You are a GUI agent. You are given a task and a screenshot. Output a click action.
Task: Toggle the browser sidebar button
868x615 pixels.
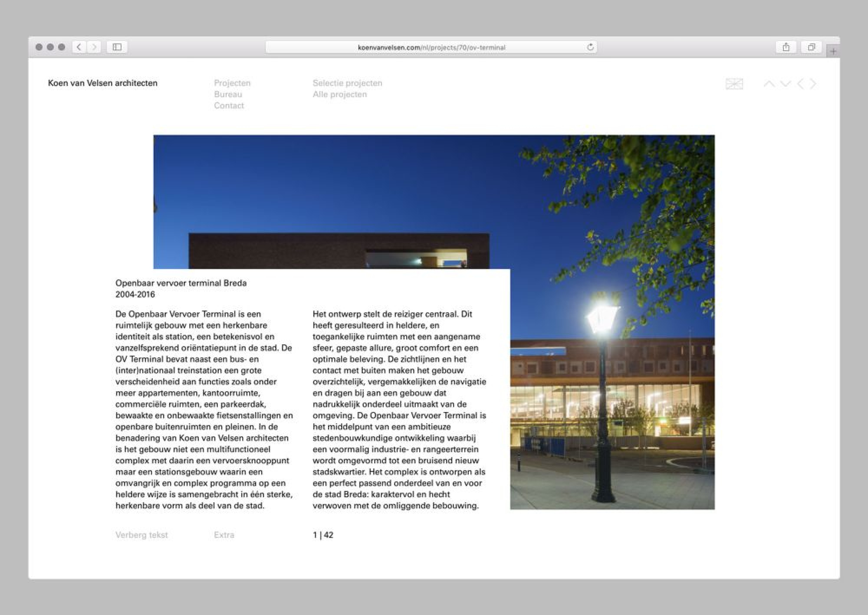(117, 47)
